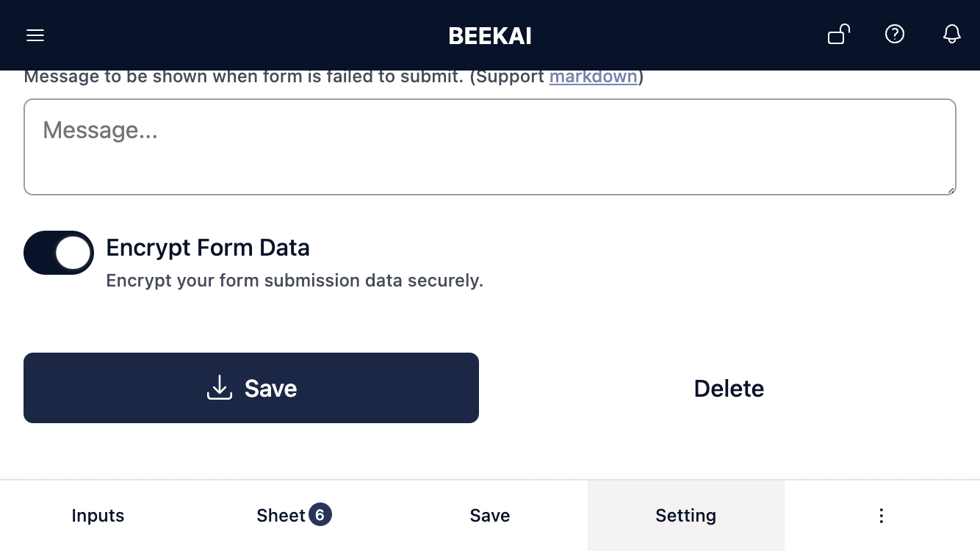Image resolution: width=980 pixels, height=551 pixels.
Task: Click the Sheet badge showing 6
Action: [320, 515]
